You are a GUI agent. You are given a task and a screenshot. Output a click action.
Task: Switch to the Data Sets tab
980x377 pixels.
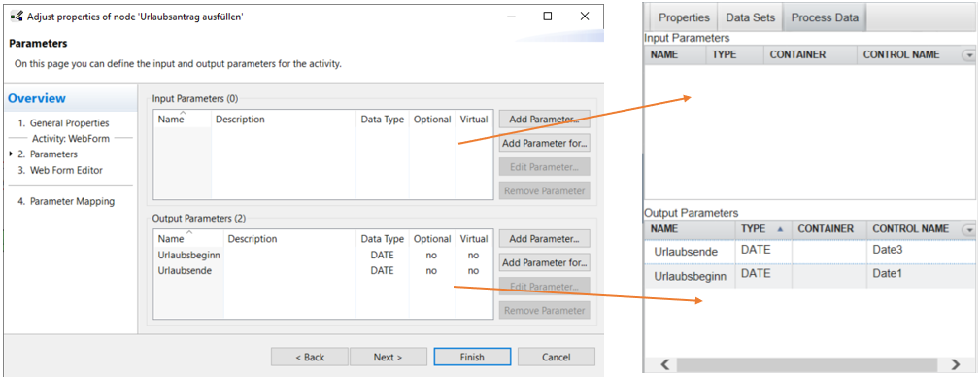pyautogui.click(x=750, y=17)
